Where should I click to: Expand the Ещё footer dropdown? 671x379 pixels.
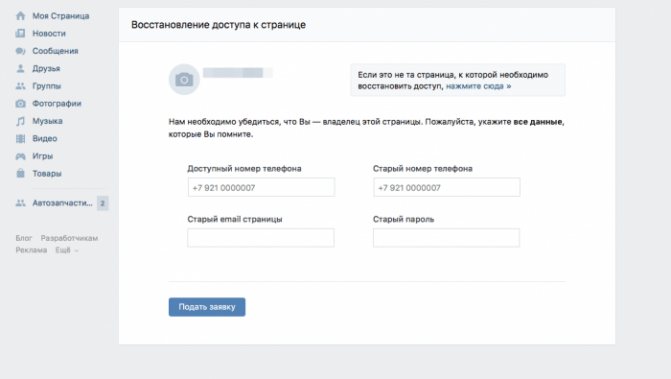click(67, 250)
